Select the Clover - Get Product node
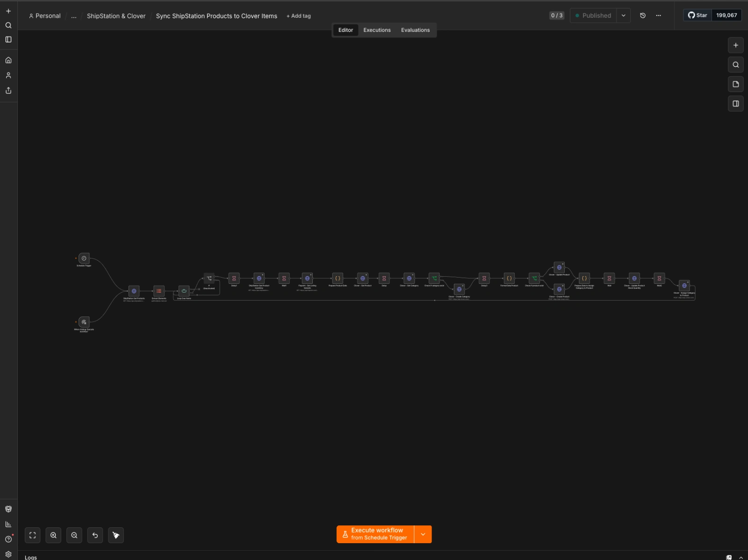The image size is (748, 560). click(x=363, y=279)
